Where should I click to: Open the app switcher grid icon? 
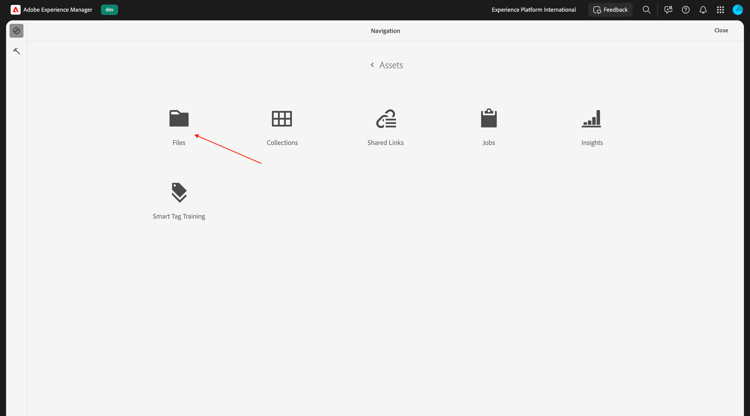(720, 10)
